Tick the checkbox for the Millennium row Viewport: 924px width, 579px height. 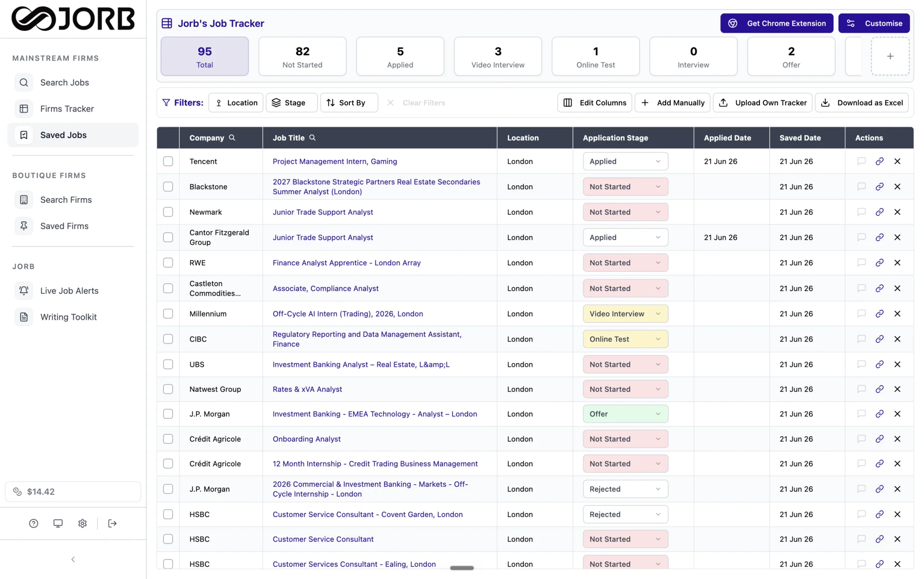(x=168, y=314)
